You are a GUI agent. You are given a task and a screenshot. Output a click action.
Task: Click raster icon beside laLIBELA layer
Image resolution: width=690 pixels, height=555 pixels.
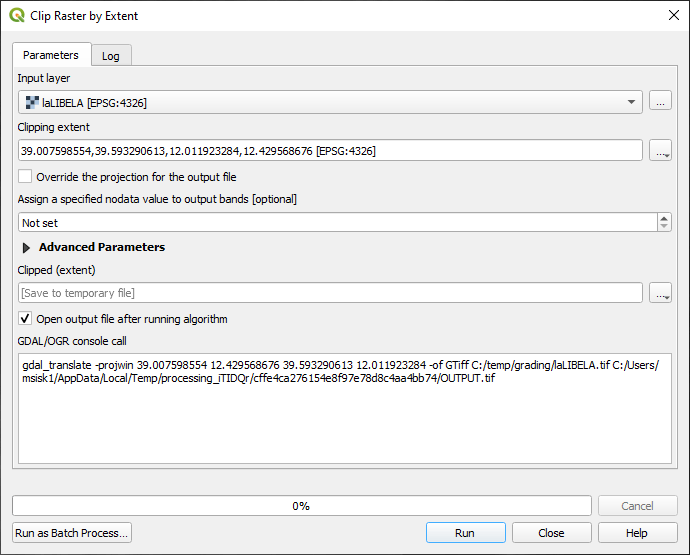pyautogui.click(x=32, y=102)
